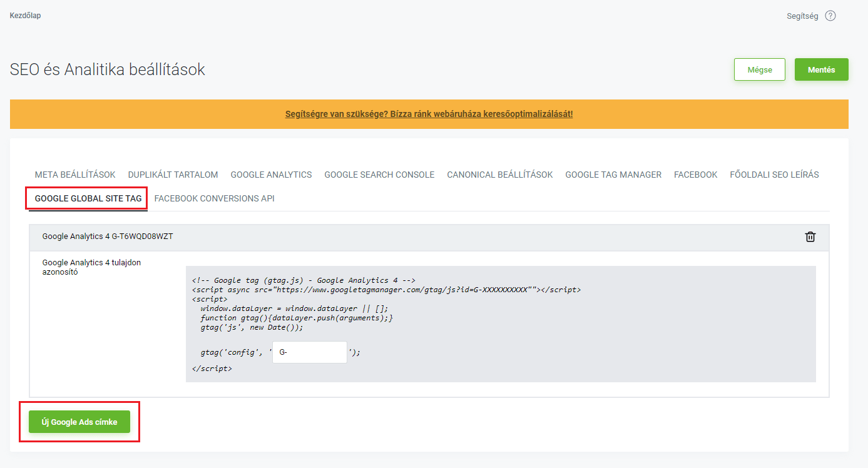868x468 pixels.
Task: Open Facebook Conversions API tab
Action: click(214, 198)
